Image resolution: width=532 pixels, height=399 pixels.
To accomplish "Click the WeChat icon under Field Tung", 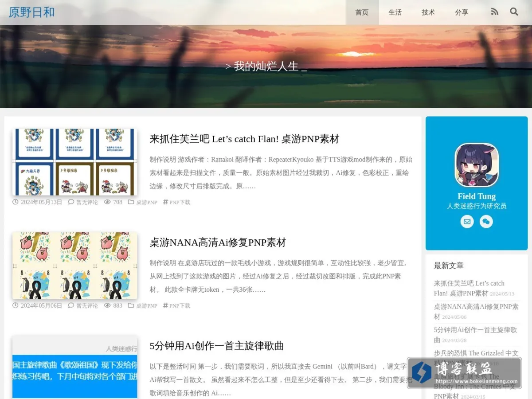I will pos(486,222).
